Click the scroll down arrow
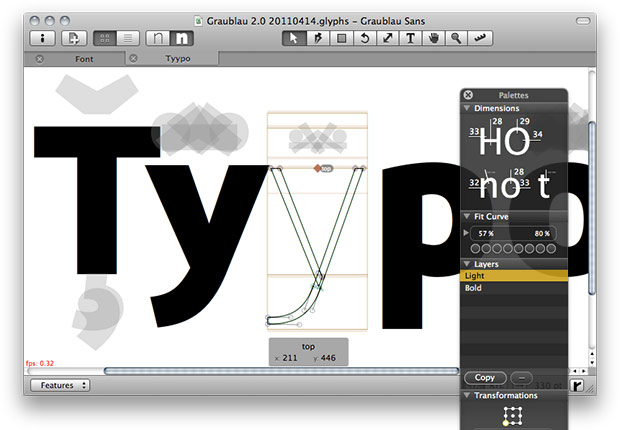The width and height of the screenshot is (620, 430). click(x=592, y=362)
